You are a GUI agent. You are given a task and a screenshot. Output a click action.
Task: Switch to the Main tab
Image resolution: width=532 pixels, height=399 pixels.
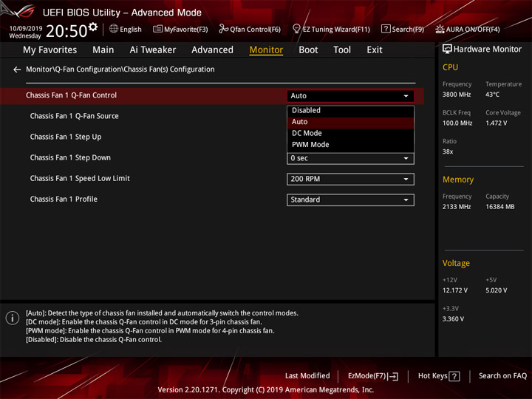(x=103, y=50)
